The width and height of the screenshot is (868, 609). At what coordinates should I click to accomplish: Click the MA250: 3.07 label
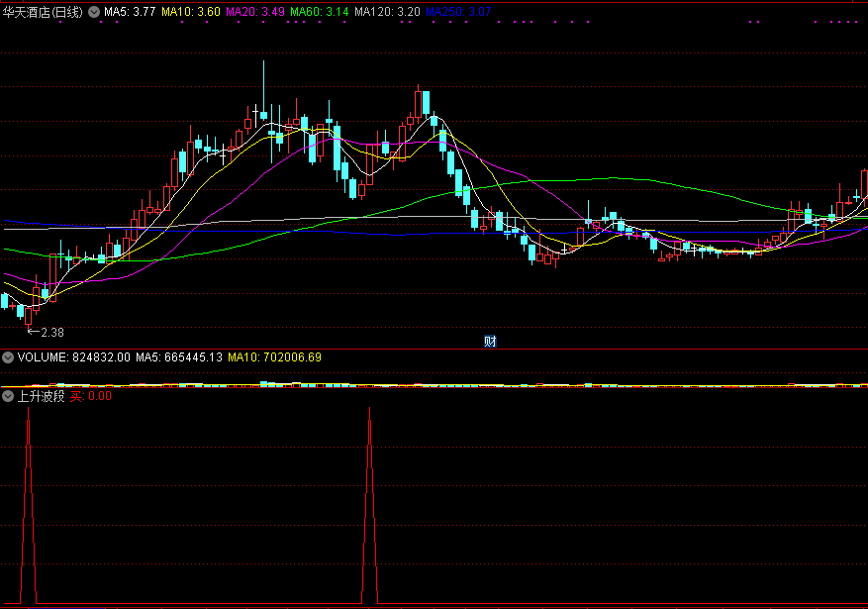click(458, 12)
